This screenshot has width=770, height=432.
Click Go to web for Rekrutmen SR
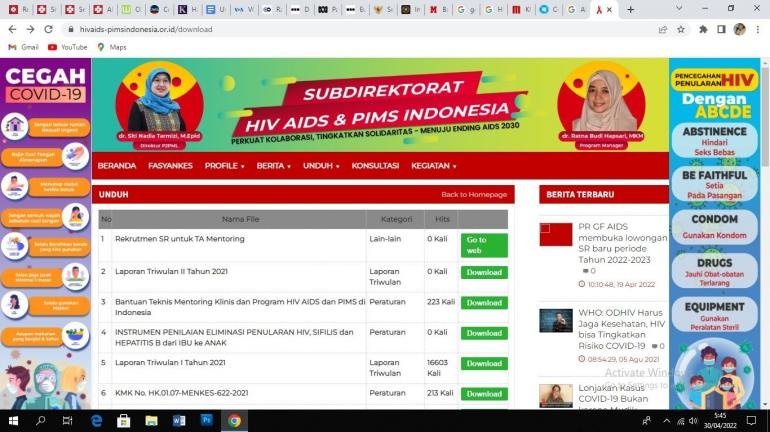tap(484, 245)
